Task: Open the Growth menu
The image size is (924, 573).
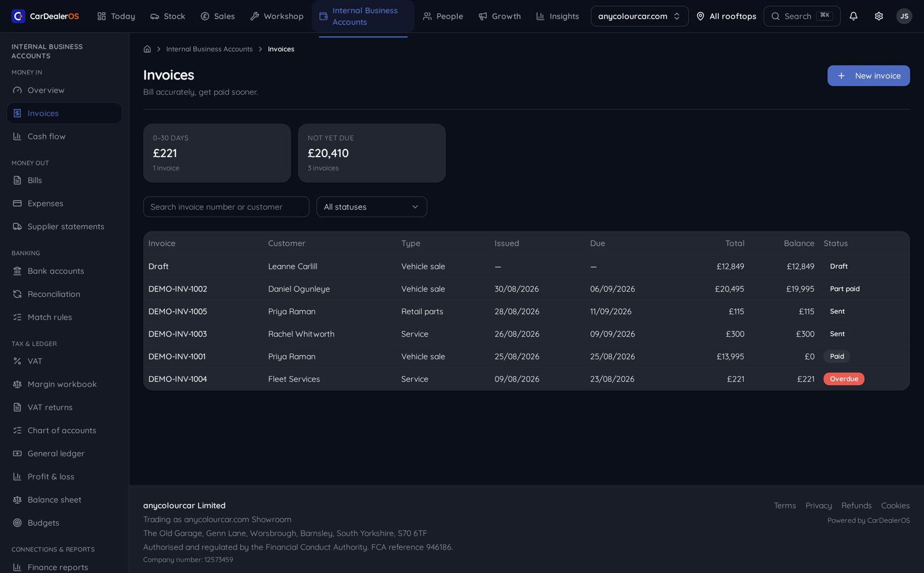Action: [x=500, y=16]
